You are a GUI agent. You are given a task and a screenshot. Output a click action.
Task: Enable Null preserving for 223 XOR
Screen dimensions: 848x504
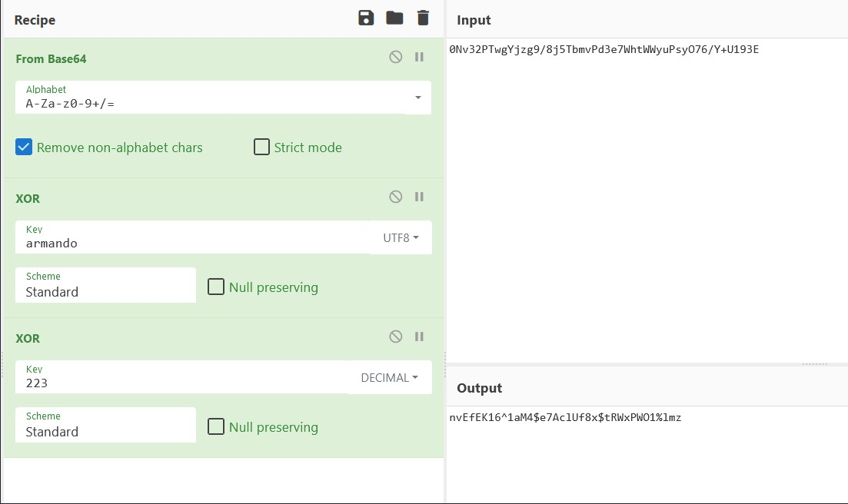(216, 426)
